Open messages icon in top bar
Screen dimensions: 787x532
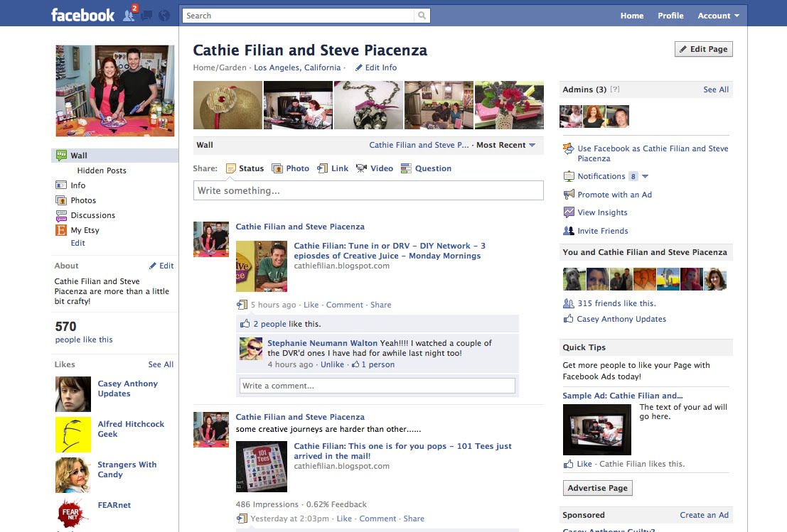pos(146,16)
